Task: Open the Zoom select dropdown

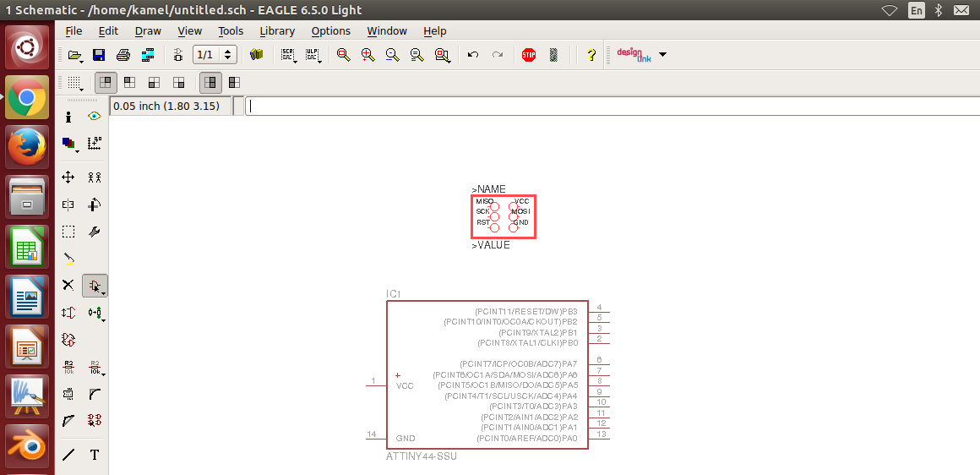Action: point(444,55)
